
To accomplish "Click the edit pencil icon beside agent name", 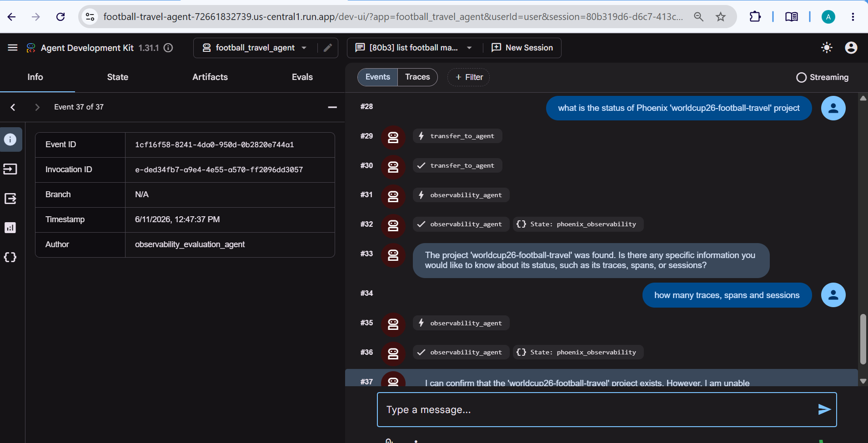I will click(328, 48).
